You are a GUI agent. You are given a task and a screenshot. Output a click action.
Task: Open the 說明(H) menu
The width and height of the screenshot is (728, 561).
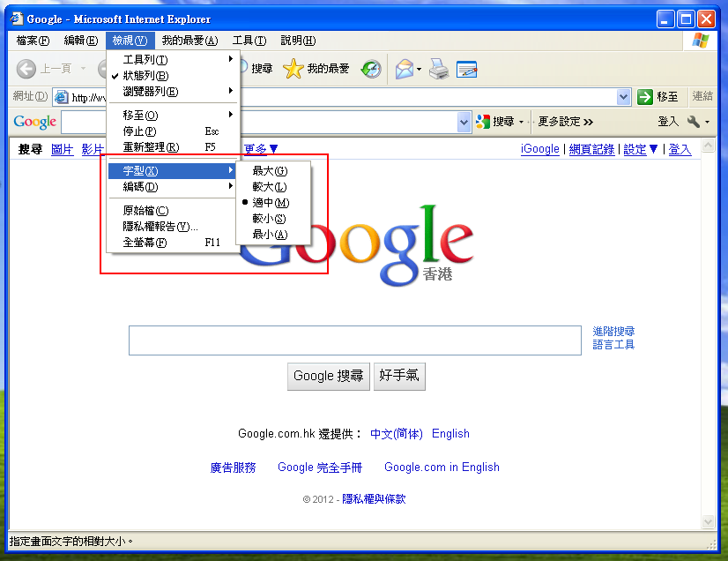point(298,40)
